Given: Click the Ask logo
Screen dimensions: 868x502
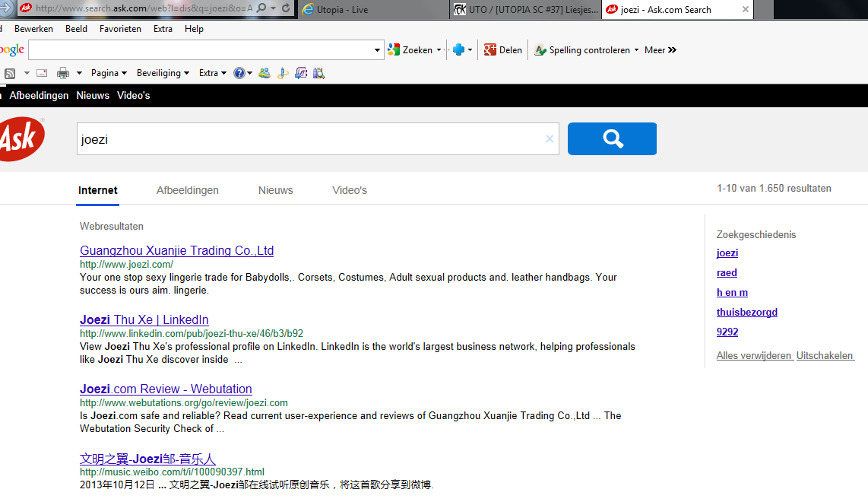Looking at the screenshot, I should (x=21, y=139).
